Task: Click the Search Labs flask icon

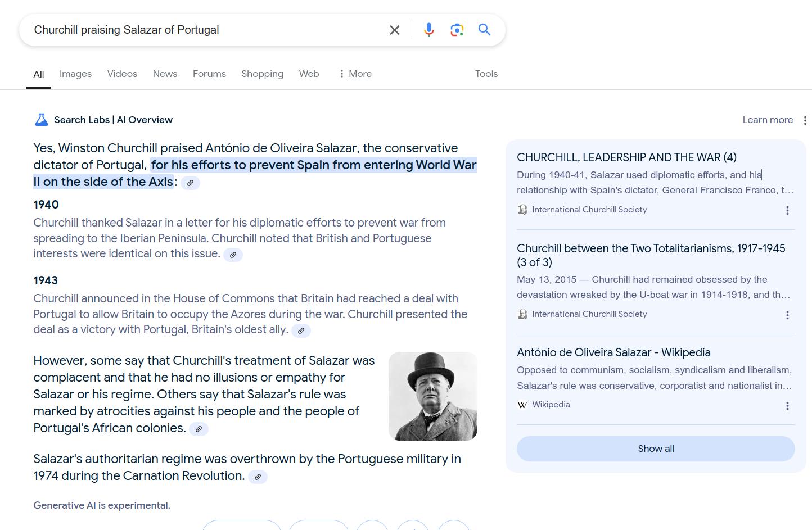Action: pos(42,120)
